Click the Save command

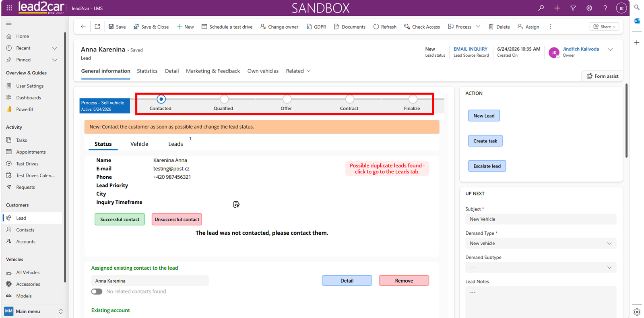pyautogui.click(x=117, y=27)
